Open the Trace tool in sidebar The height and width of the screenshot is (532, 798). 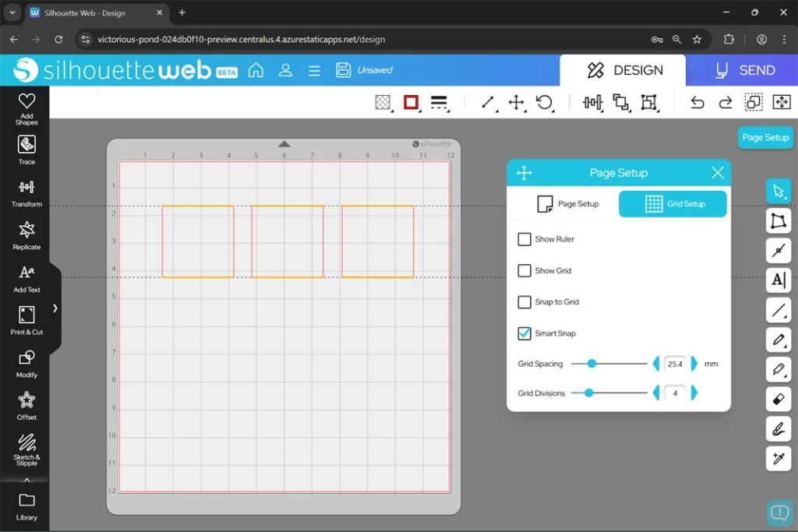pos(26,150)
